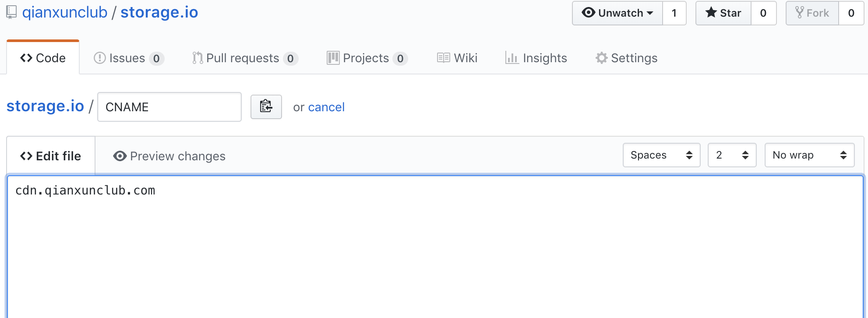
Task: Open the Spaces indent mode dropdown
Action: tap(661, 155)
